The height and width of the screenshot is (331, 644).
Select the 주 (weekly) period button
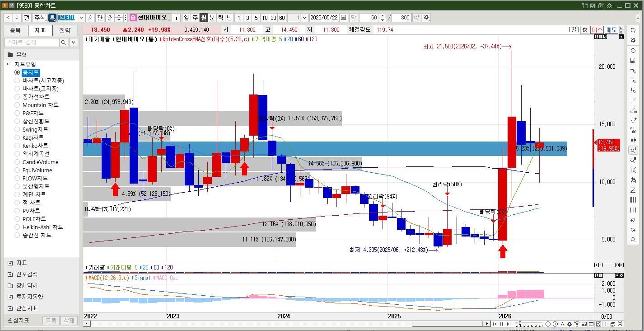click(x=195, y=18)
